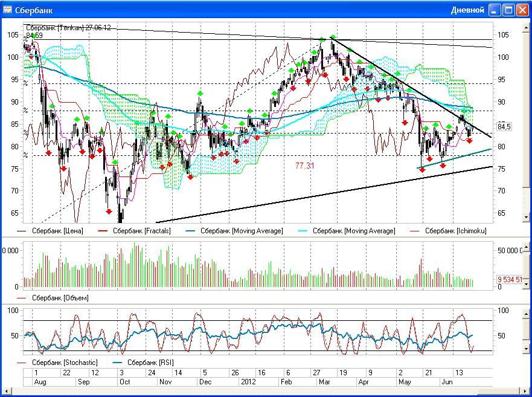Click the down arrow of Stochastic pane scrollbar
The width and height of the screenshot is (532, 397).
[x=526, y=349]
